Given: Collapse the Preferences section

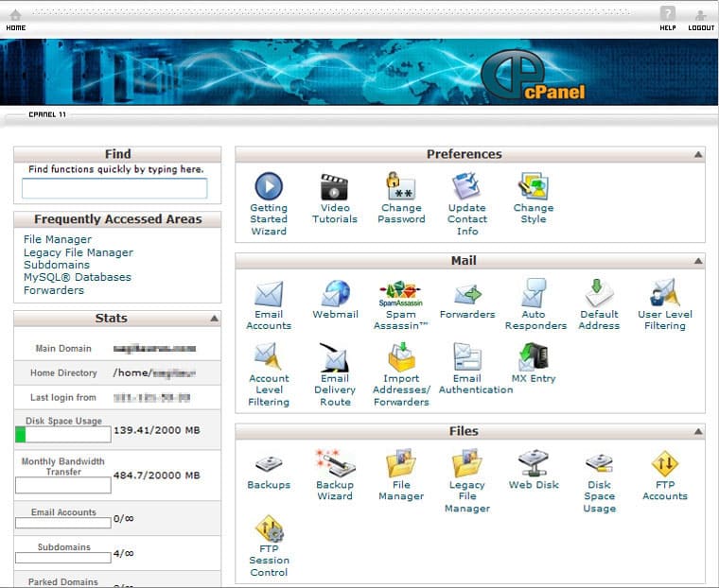Looking at the screenshot, I should [x=698, y=154].
